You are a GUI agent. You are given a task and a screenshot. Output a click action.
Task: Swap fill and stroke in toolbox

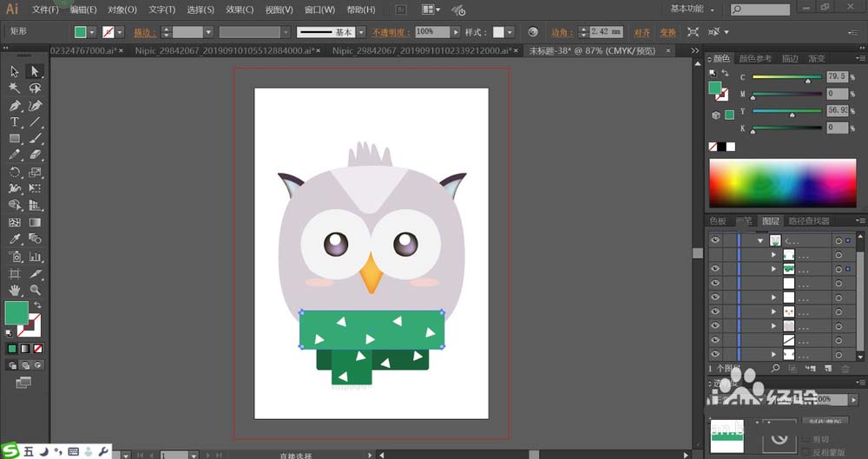click(x=37, y=305)
